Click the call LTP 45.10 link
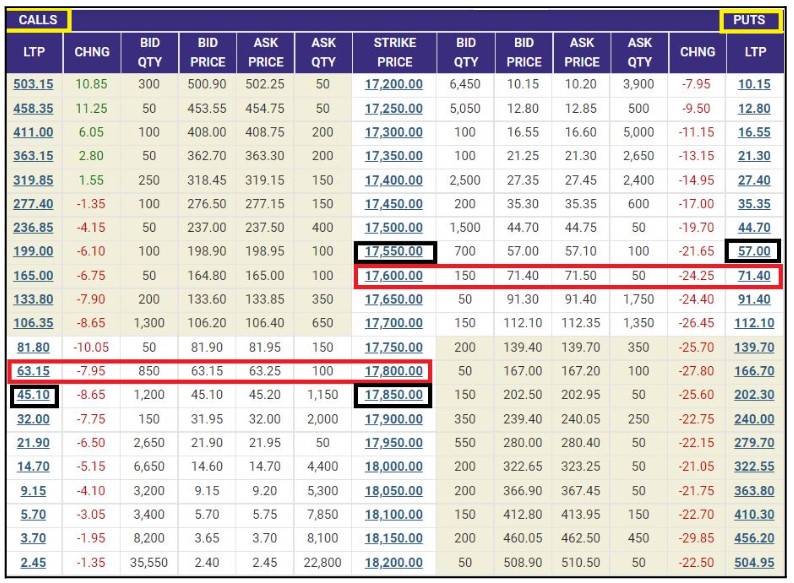Viewport: 794px width, 583px height. coord(34,395)
